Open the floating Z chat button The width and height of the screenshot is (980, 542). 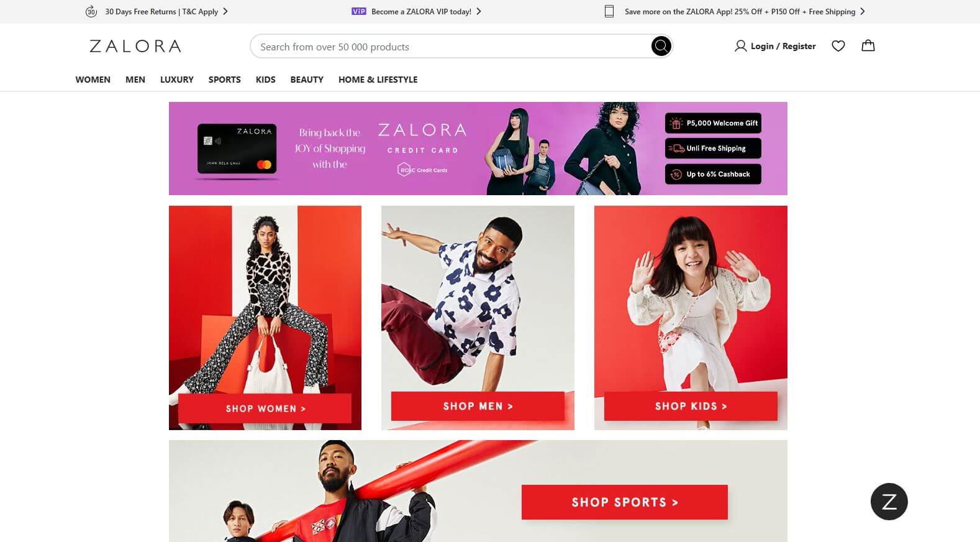[889, 502]
